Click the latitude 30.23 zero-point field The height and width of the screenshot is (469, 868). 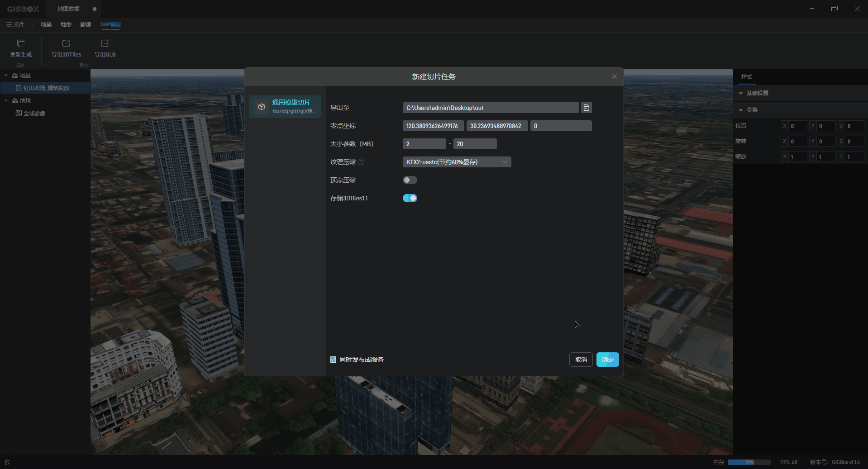tap(497, 126)
